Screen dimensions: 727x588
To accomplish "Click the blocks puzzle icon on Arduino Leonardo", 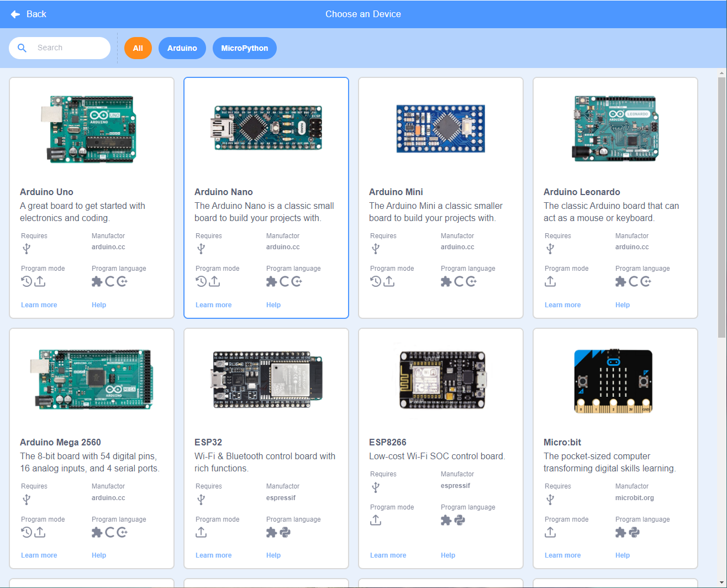I will (621, 282).
